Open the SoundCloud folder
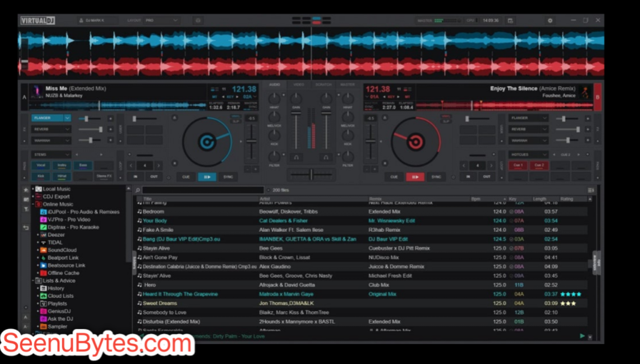Viewport: 640px width, 364px height. [x=62, y=250]
